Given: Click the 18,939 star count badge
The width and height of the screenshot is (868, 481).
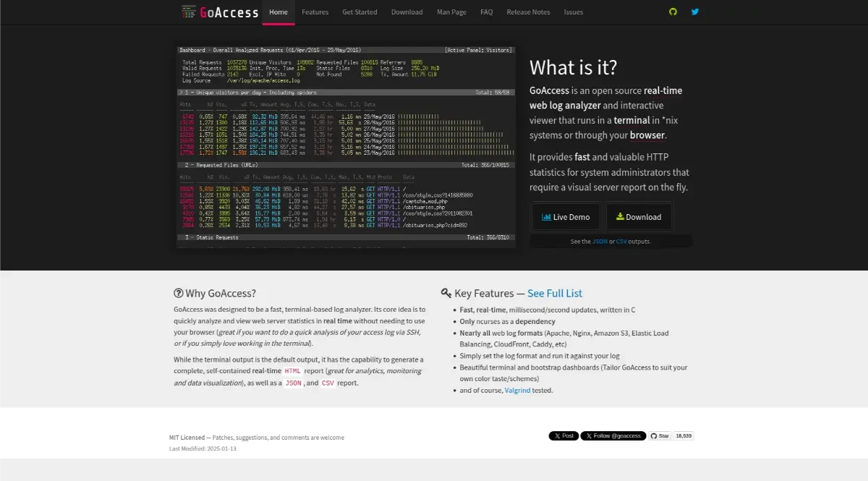Looking at the screenshot, I should (x=684, y=436).
